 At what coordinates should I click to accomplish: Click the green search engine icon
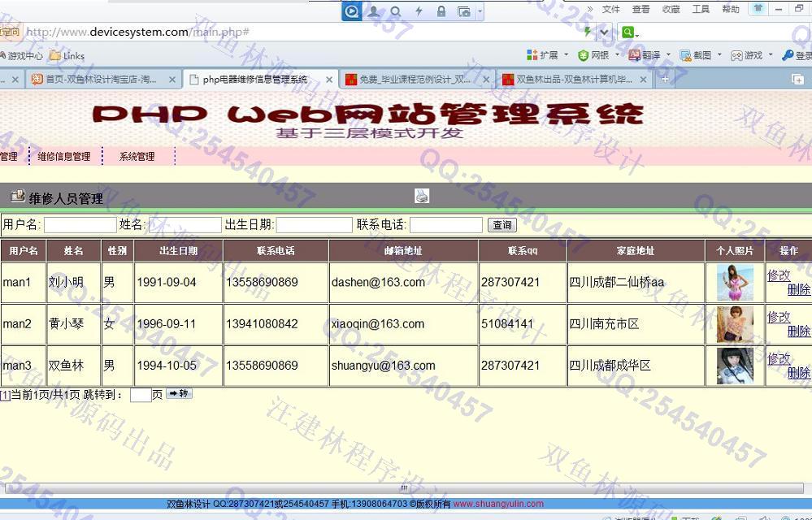(627, 32)
